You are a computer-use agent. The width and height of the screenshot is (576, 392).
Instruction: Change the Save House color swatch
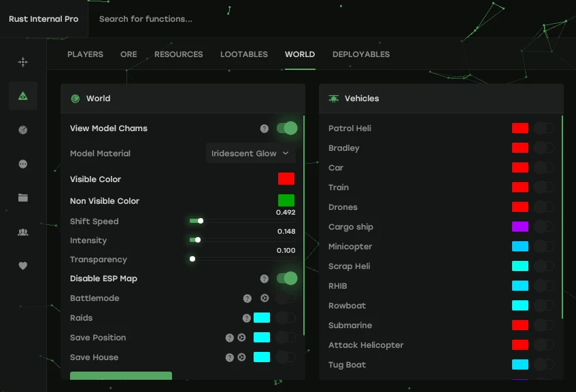pyautogui.click(x=262, y=357)
